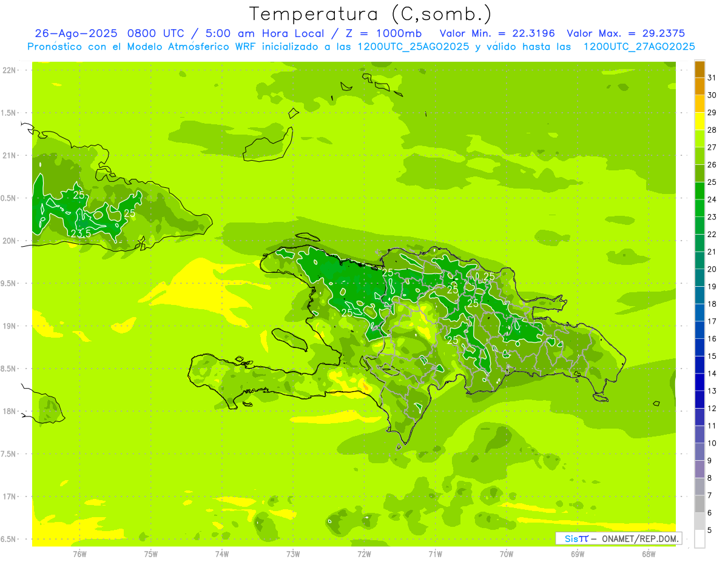
Task: Pick the legend swatch between 30 and 31
Action: [699, 87]
